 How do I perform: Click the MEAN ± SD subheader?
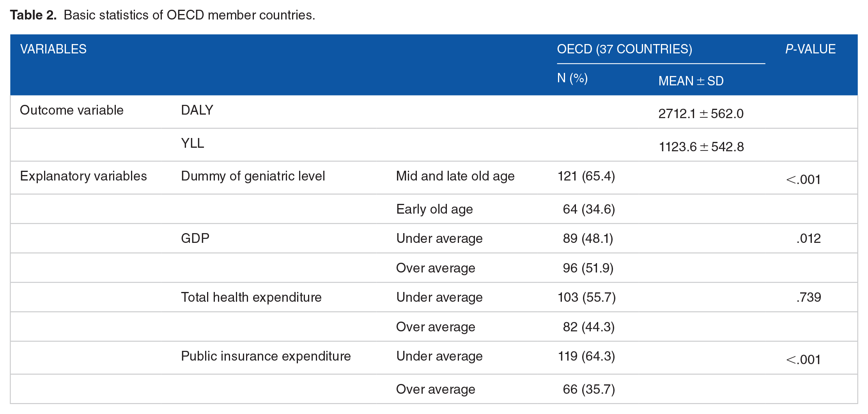pyautogui.click(x=691, y=81)
